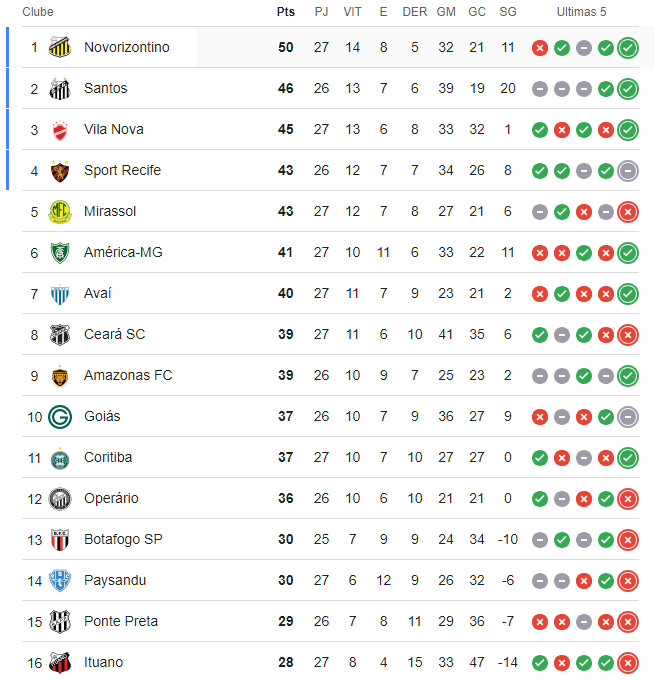The width and height of the screenshot is (655, 680).
Task: Click the Ituano club crest icon
Action: pos(60,662)
